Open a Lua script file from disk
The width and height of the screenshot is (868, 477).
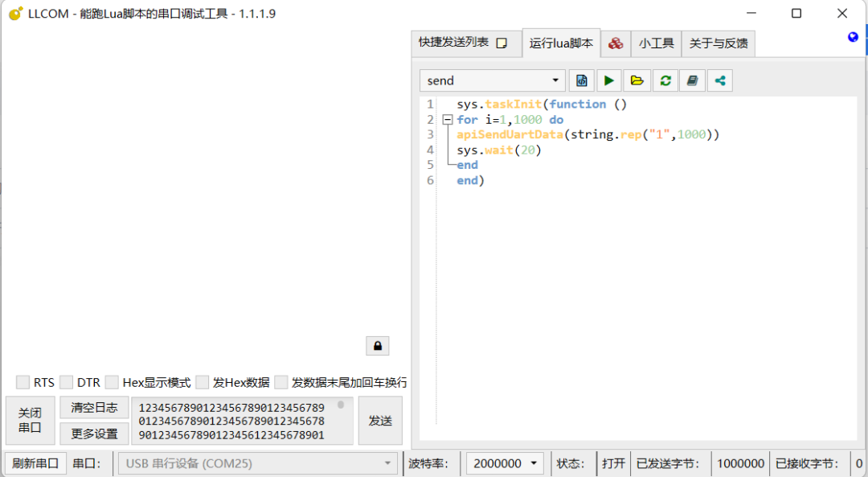click(637, 80)
